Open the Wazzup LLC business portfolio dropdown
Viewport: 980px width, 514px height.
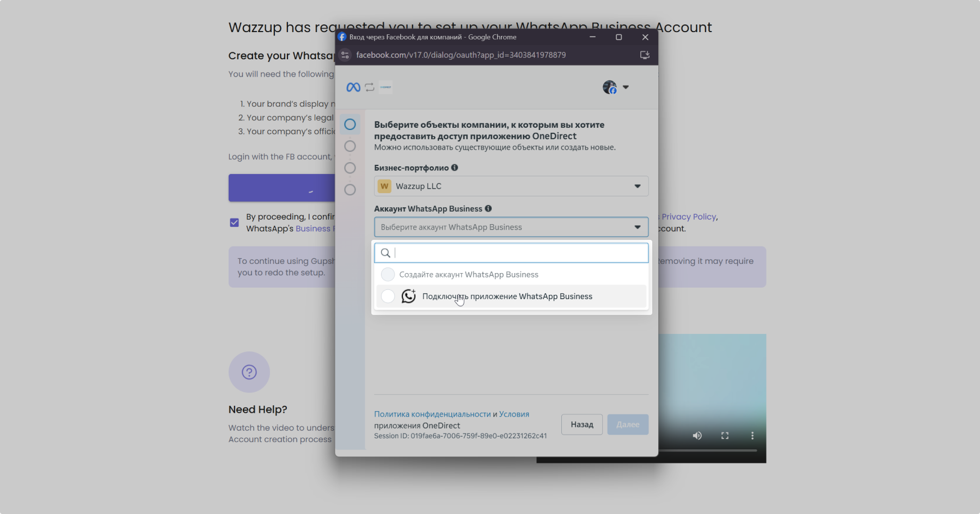(511, 186)
